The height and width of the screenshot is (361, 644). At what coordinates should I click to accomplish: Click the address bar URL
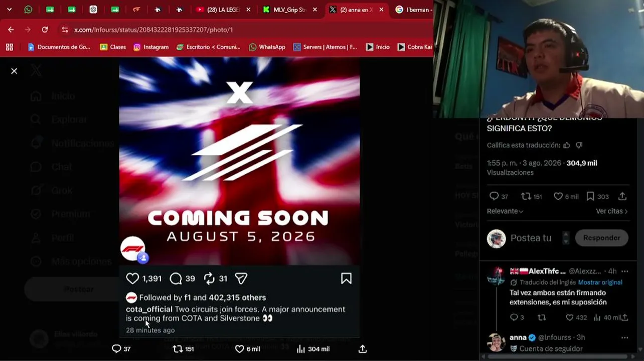click(x=153, y=30)
